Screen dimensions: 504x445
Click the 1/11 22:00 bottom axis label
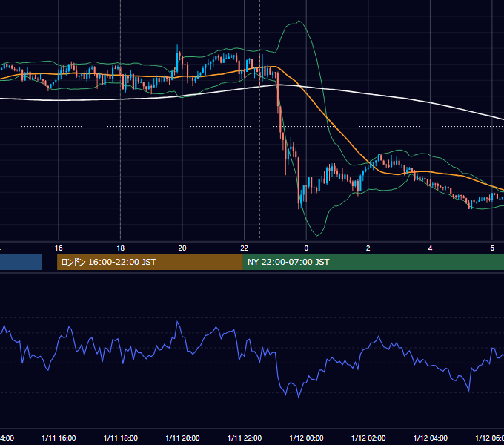click(x=245, y=438)
